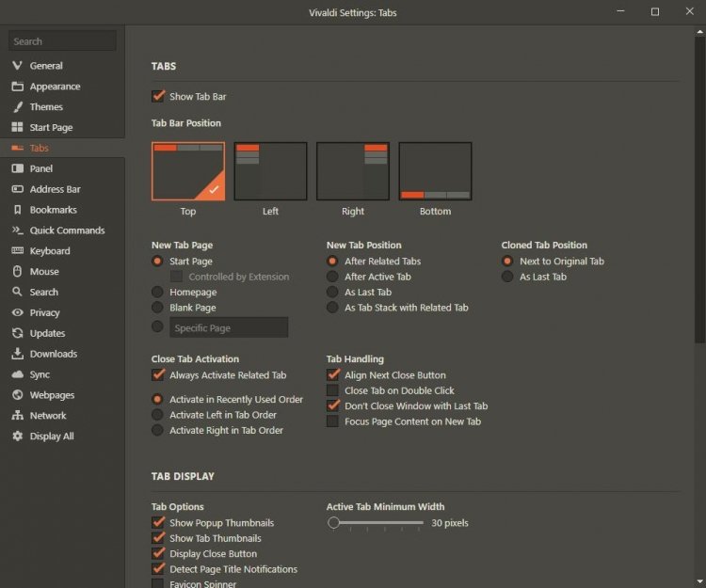This screenshot has width=706, height=588.
Task: Click the Mouse icon in sidebar
Action: 17,271
